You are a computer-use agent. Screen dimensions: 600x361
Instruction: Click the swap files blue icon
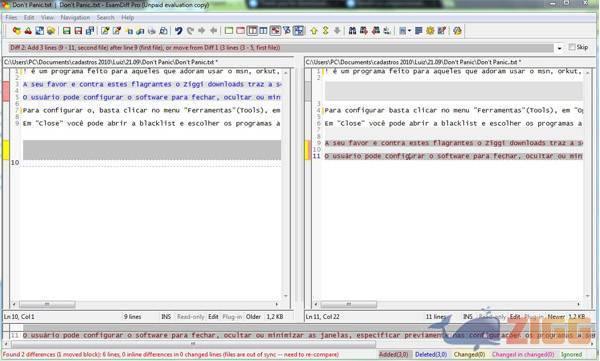click(x=39, y=31)
